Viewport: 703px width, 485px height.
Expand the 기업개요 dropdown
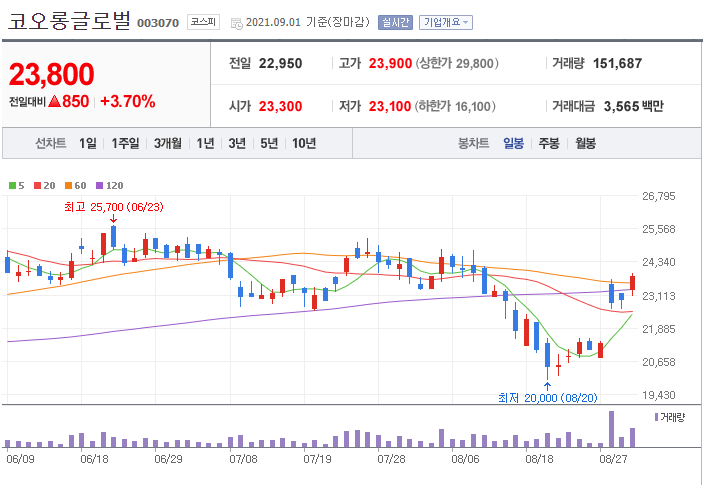tap(446, 22)
